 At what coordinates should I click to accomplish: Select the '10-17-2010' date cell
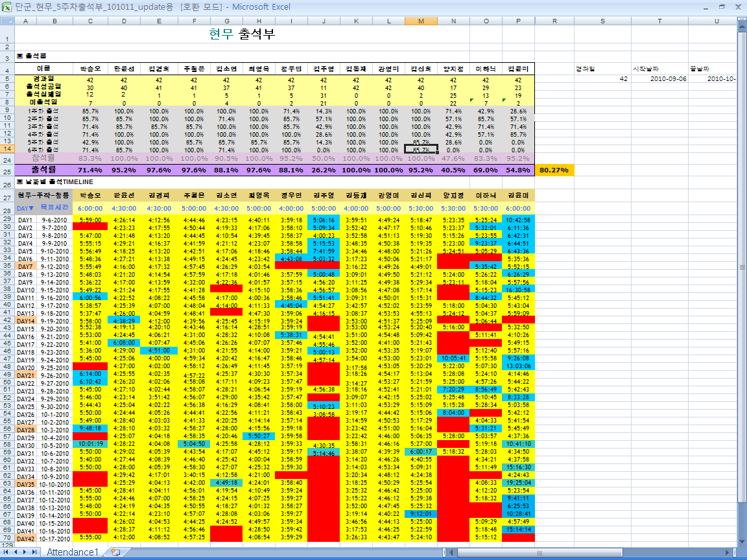coord(54,539)
